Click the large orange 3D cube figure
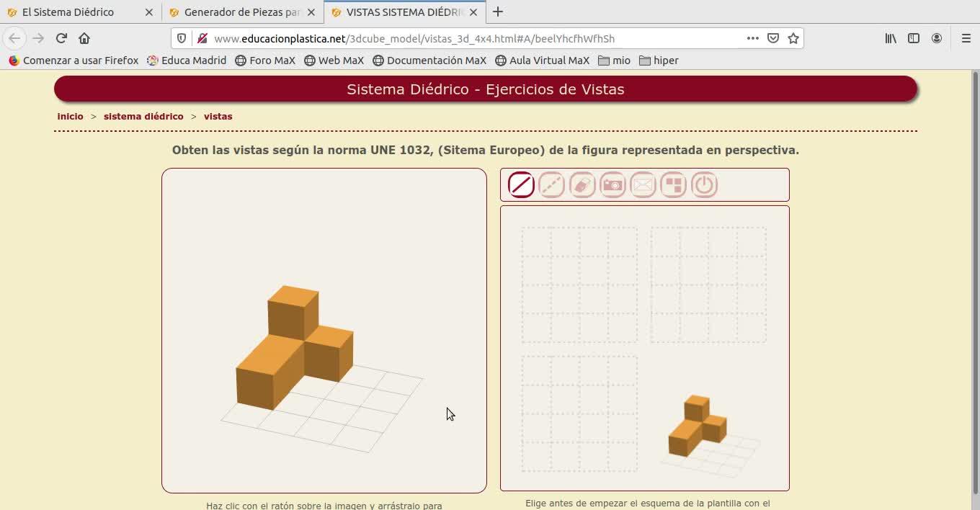Screen dimensions: 980x510 point(295,347)
